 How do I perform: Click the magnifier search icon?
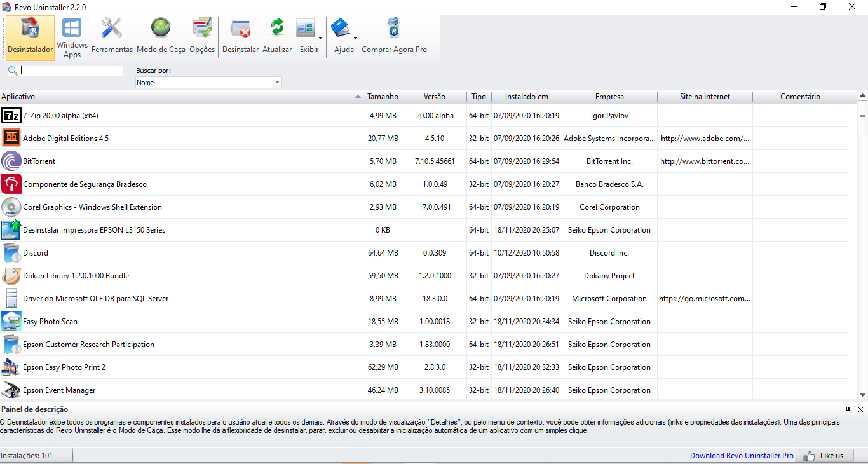[13, 71]
